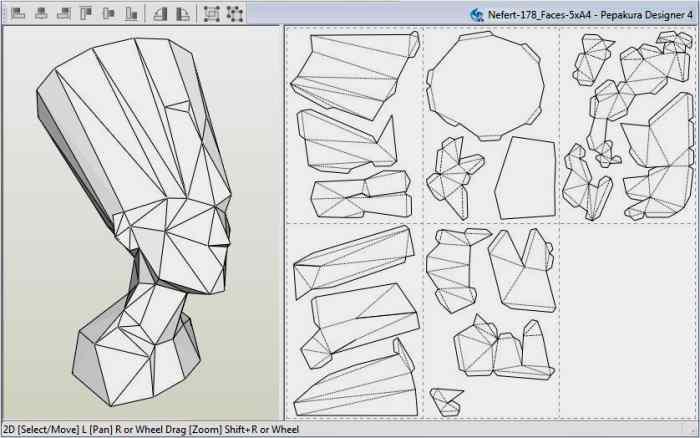Click the align right edges toolbar icon
Viewport: 700px width, 438px height.
tap(63, 14)
